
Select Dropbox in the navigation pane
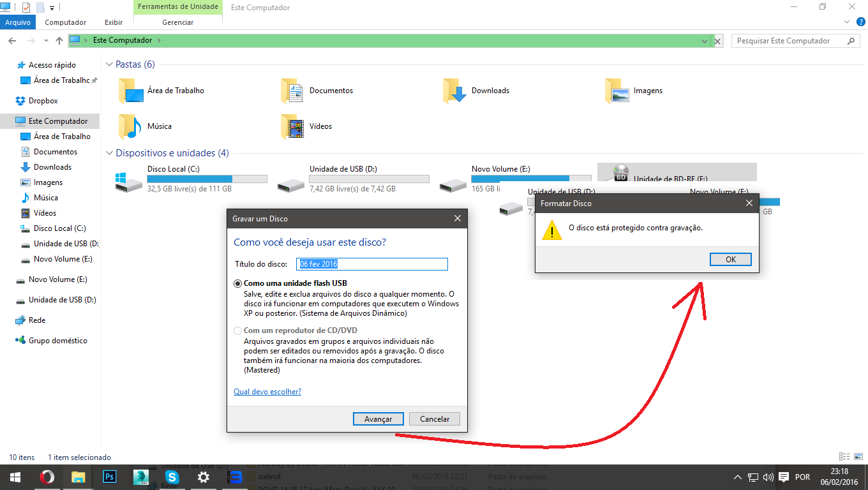(x=43, y=101)
